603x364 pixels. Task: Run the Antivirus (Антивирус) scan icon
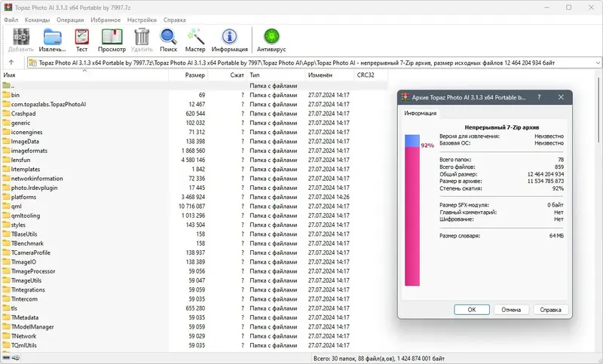pos(271,37)
